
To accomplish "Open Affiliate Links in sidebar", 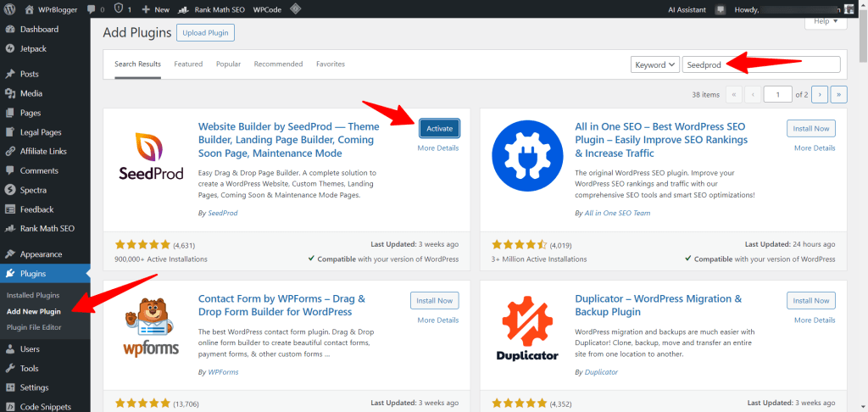I will coord(45,151).
